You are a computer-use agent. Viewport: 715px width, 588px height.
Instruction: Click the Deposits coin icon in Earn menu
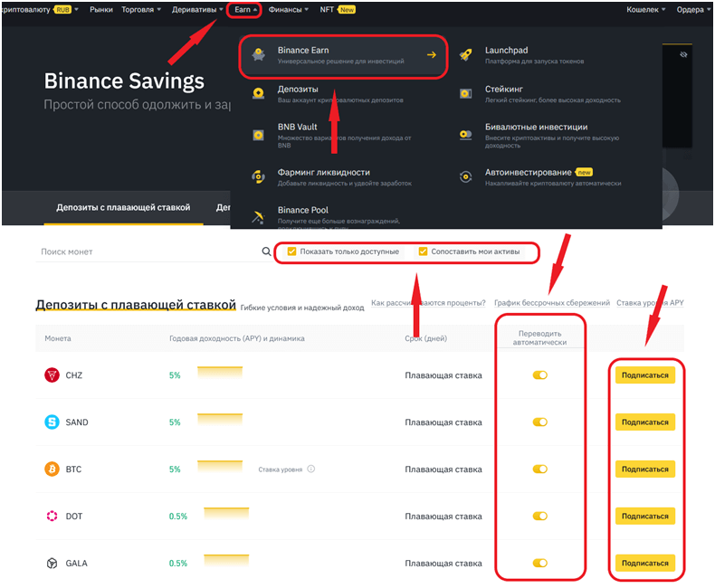coord(259,93)
